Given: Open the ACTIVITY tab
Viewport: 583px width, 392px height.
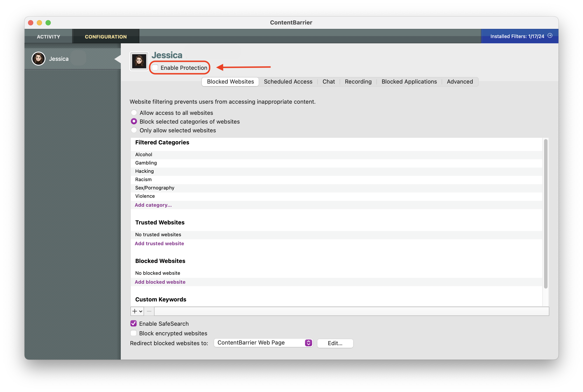Looking at the screenshot, I should (x=49, y=37).
